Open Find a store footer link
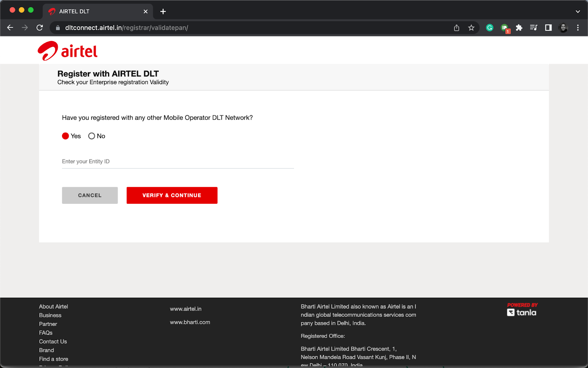588x368 pixels. [54, 359]
